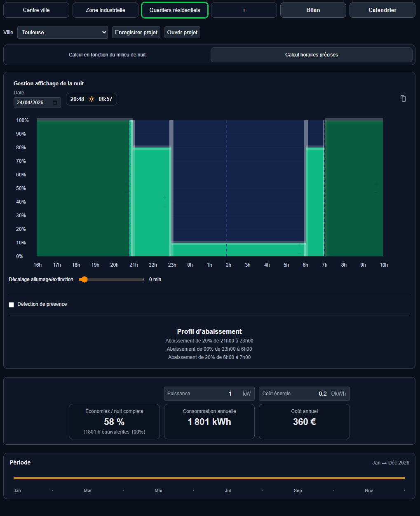420x516 pixels.
Task: Click the 24/04/2026 date input field
Action: [x=37, y=103]
